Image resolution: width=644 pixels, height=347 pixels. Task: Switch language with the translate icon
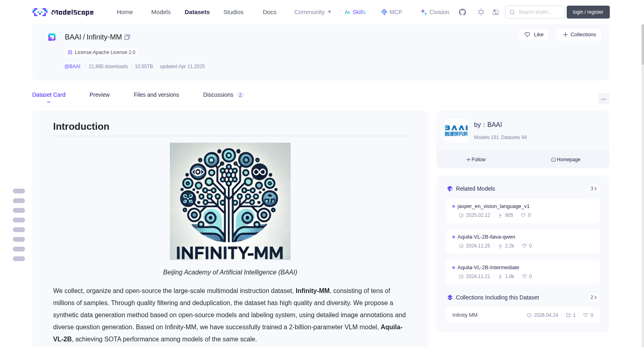[496, 12]
